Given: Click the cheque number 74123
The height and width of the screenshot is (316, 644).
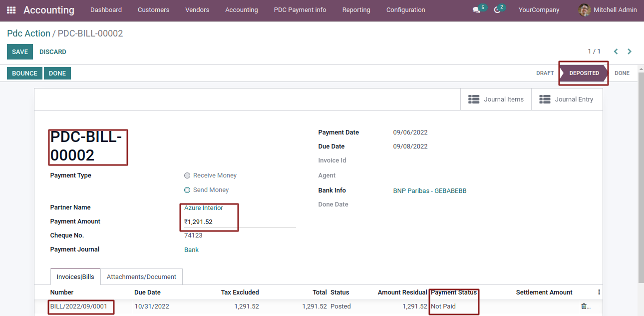Looking at the screenshot, I should [193, 235].
